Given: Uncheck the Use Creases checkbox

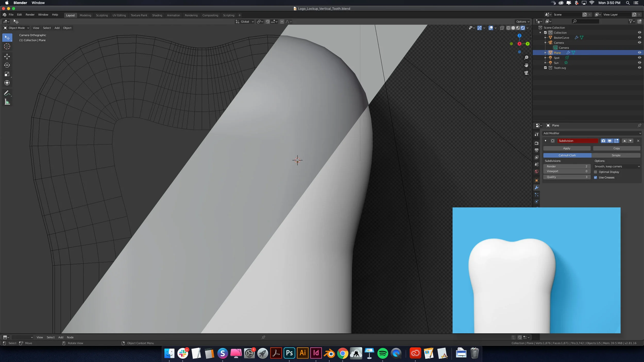Looking at the screenshot, I should pos(595,177).
